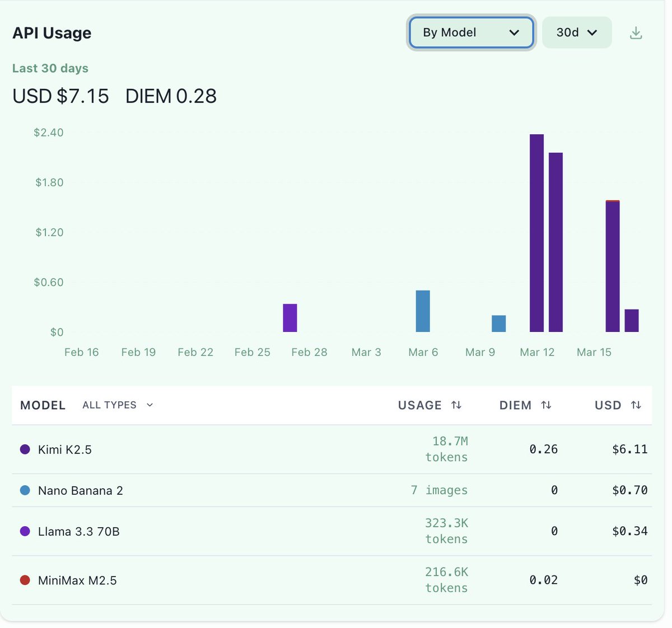Click the Feb 16 x-axis label
This screenshot has height=628, width=672.
coord(81,353)
